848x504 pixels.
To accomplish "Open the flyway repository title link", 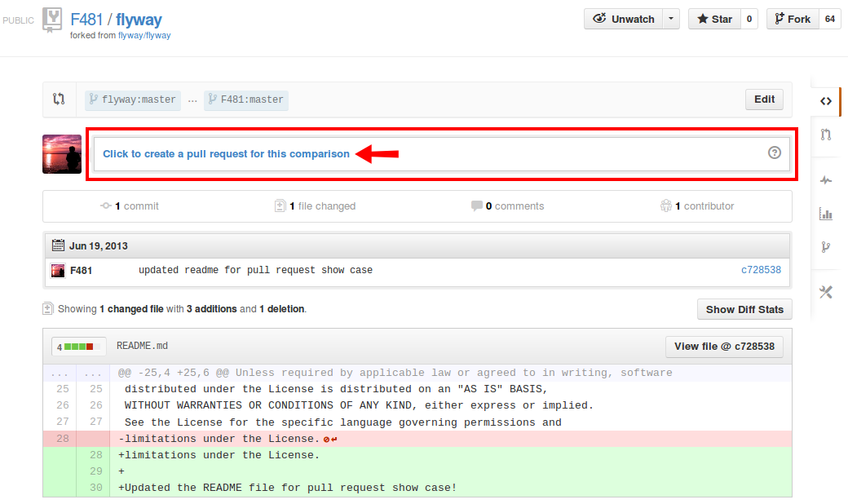I will (x=139, y=20).
